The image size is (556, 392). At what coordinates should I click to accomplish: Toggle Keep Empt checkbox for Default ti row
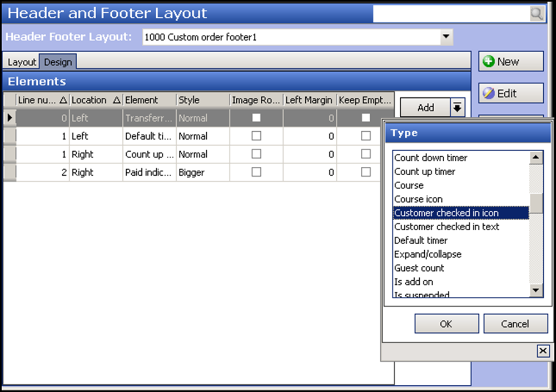click(x=366, y=136)
